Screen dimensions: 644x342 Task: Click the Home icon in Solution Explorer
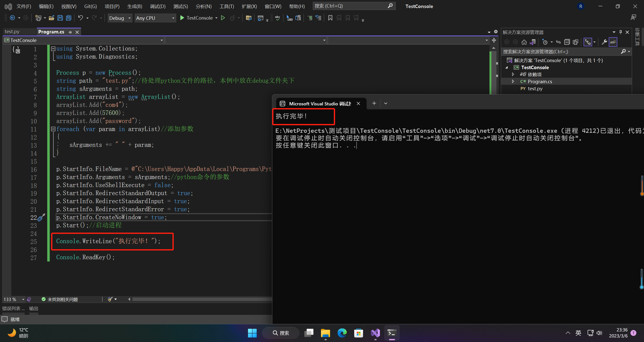click(524, 42)
